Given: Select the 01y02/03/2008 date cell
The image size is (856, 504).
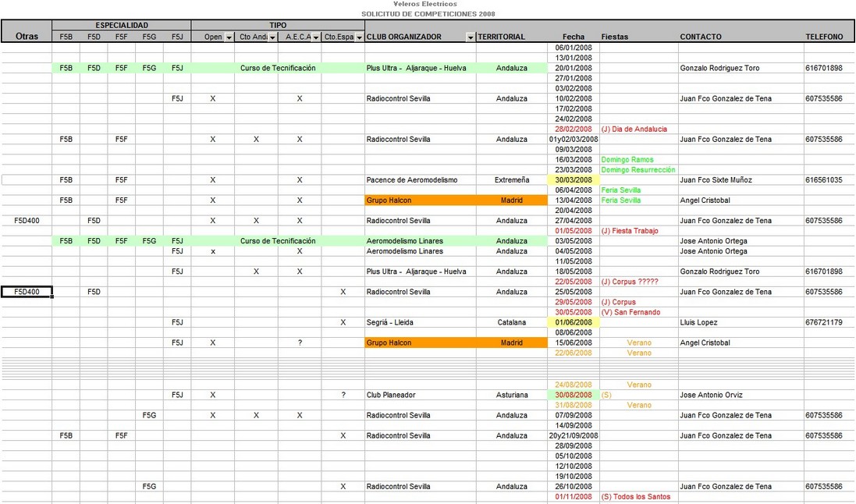Looking at the screenshot, I should 574,139.
